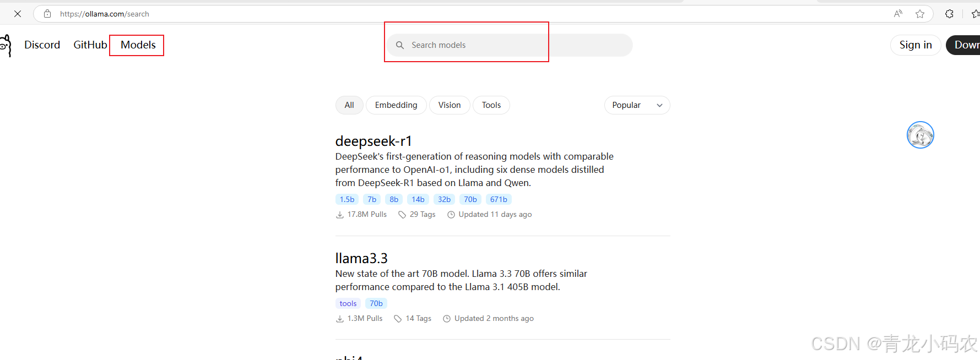Click the tag icon beside 14 Tags
Image resolution: width=980 pixels, height=360 pixels.
[x=398, y=319]
